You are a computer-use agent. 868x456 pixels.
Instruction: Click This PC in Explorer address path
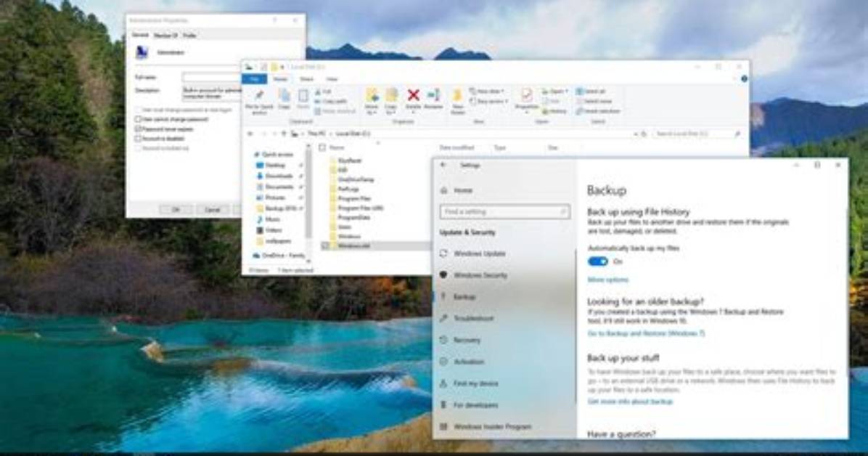(x=316, y=134)
